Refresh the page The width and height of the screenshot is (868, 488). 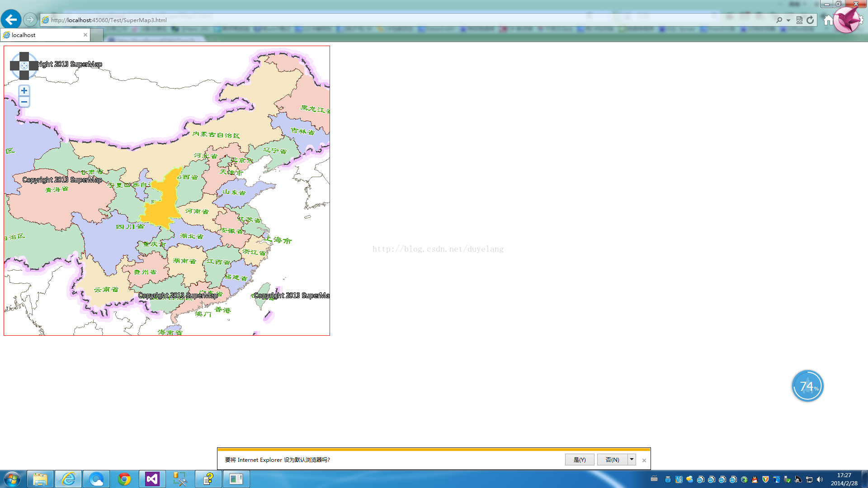point(810,20)
